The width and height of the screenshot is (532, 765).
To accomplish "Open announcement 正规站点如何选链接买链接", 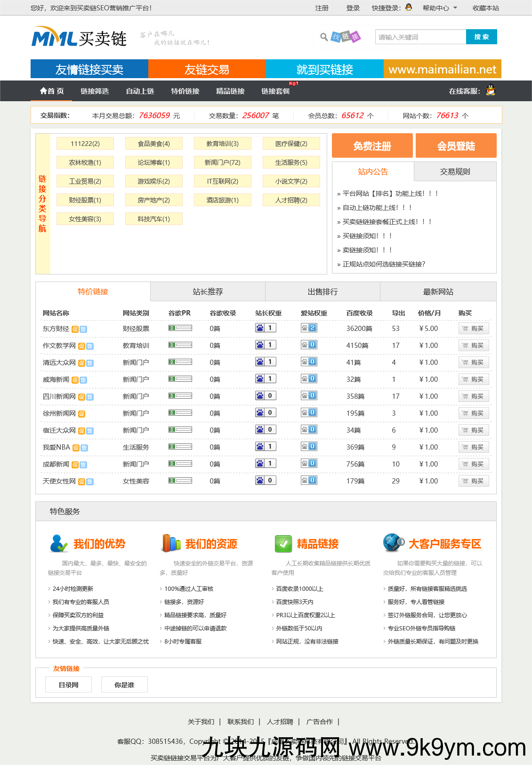I will pyautogui.click(x=384, y=264).
